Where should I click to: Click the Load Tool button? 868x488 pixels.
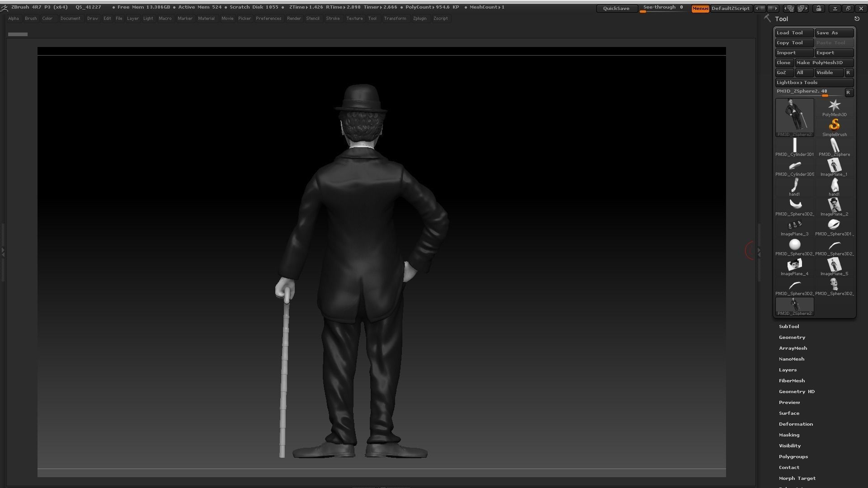pyautogui.click(x=794, y=33)
